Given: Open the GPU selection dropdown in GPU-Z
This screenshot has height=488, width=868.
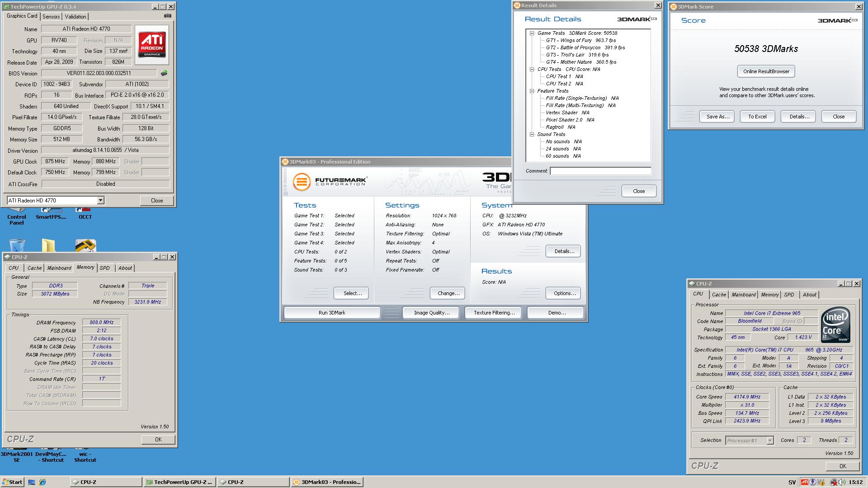Looking at the screenshot, I should pos(100,200).
